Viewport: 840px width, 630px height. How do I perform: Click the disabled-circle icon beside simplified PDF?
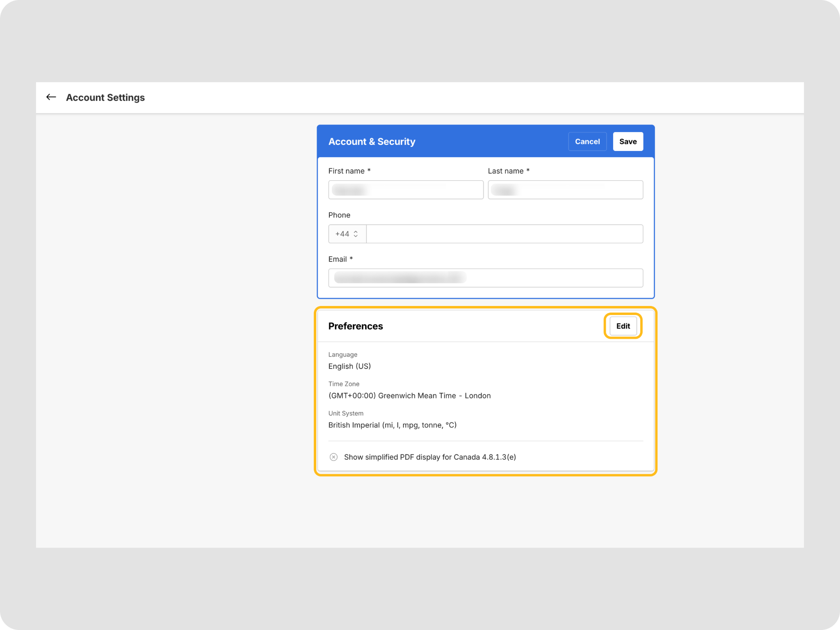(333, 457)
